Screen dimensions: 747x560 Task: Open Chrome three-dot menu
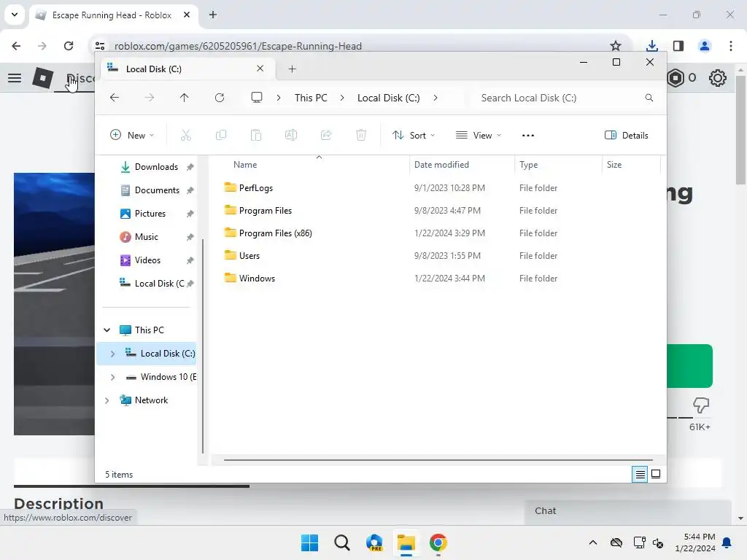point(731,46)
